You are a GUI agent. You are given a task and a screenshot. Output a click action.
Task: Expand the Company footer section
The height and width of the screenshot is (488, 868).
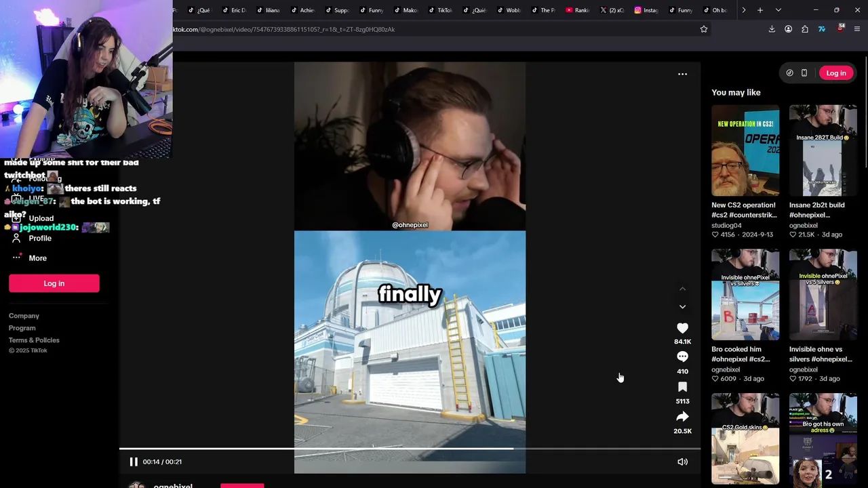pos(24,316)
